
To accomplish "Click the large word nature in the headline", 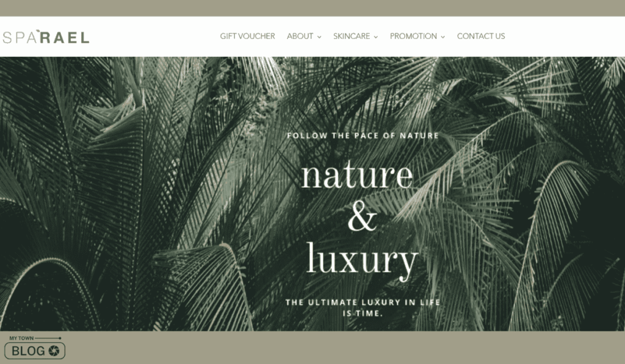I will coord(357,175).
